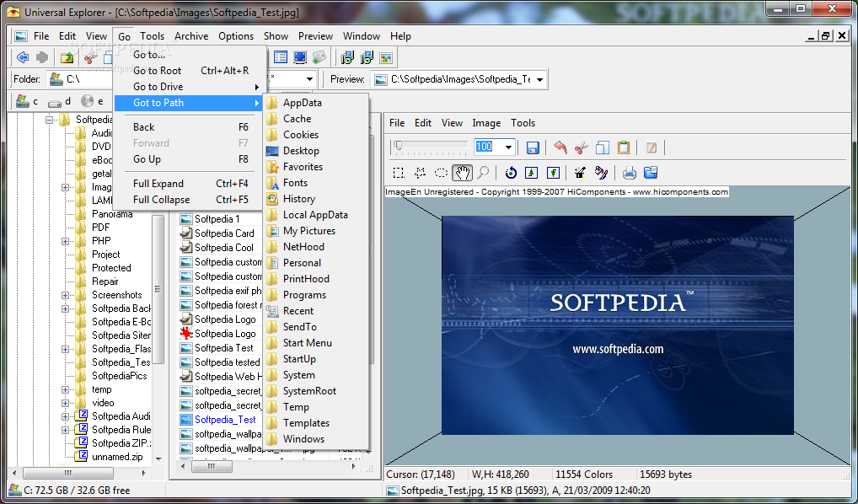Click the folder-up icon in main toolbar
Viewport: 858px width, 504px height.
(x=67, y=57)
